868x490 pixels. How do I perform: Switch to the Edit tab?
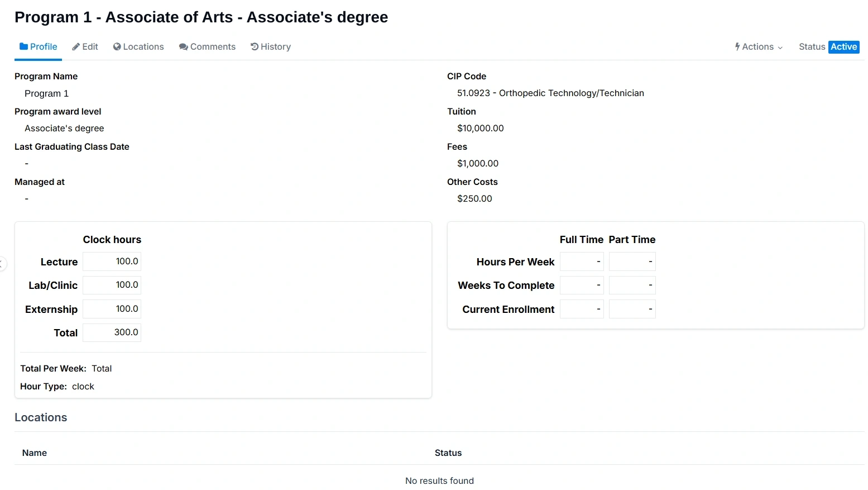click(x=85, y=47)
